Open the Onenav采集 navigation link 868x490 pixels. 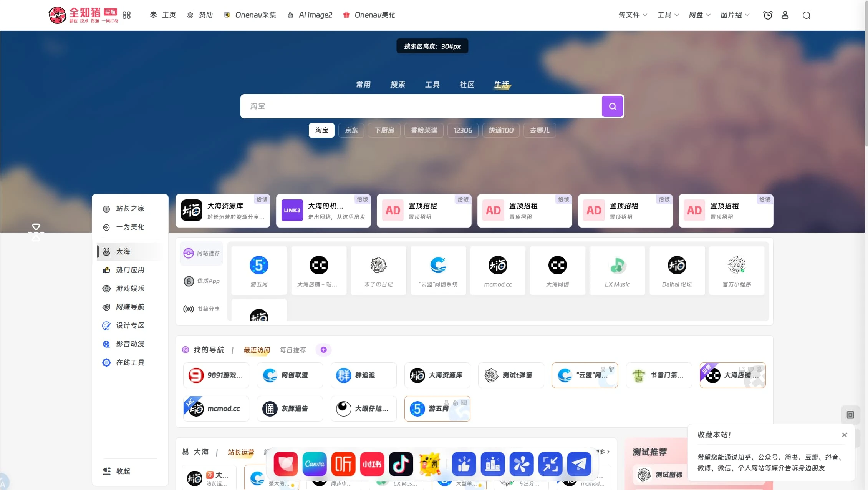click(x=250, y=15)
